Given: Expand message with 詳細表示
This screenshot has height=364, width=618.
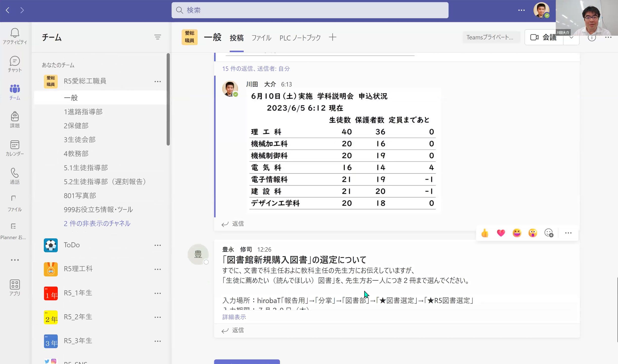Looking at the screenshot, I should (234, 317).
